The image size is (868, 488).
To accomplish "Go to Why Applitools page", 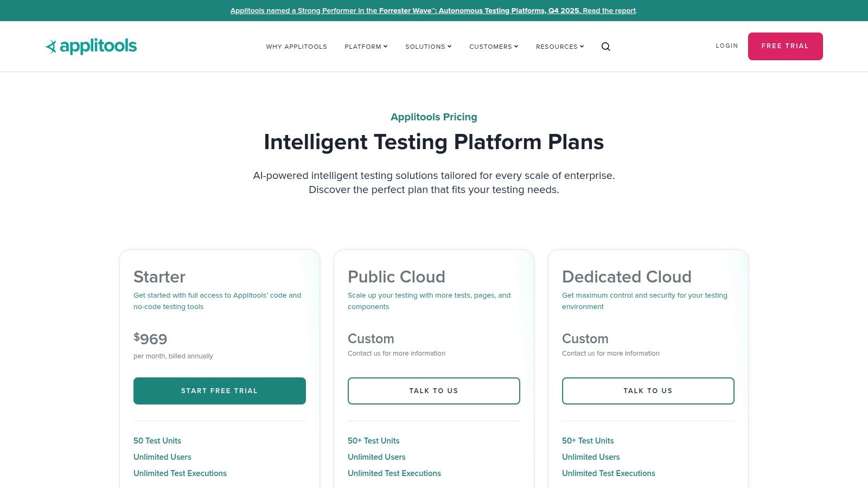I will (297, 47).
